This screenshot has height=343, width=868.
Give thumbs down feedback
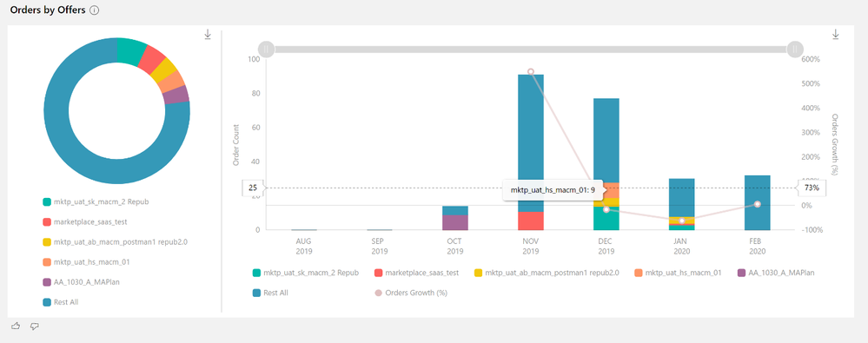click(35, 327)
